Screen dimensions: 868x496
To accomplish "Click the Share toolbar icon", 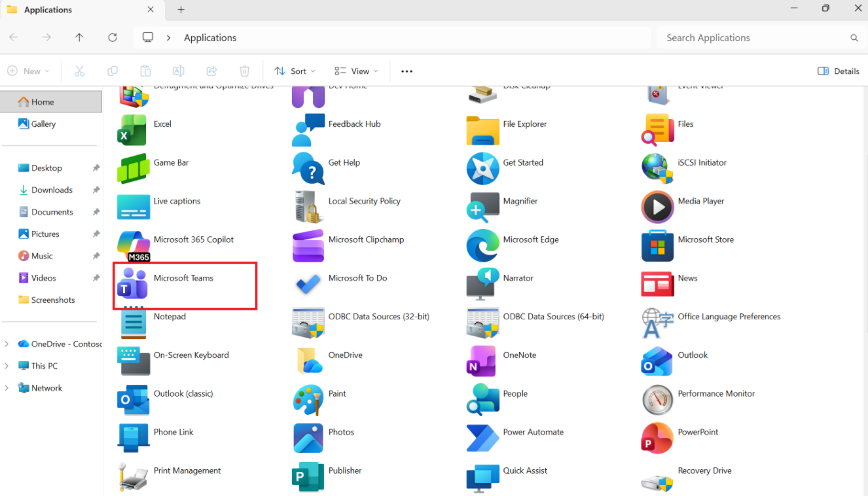I will (x=211, y=71).
